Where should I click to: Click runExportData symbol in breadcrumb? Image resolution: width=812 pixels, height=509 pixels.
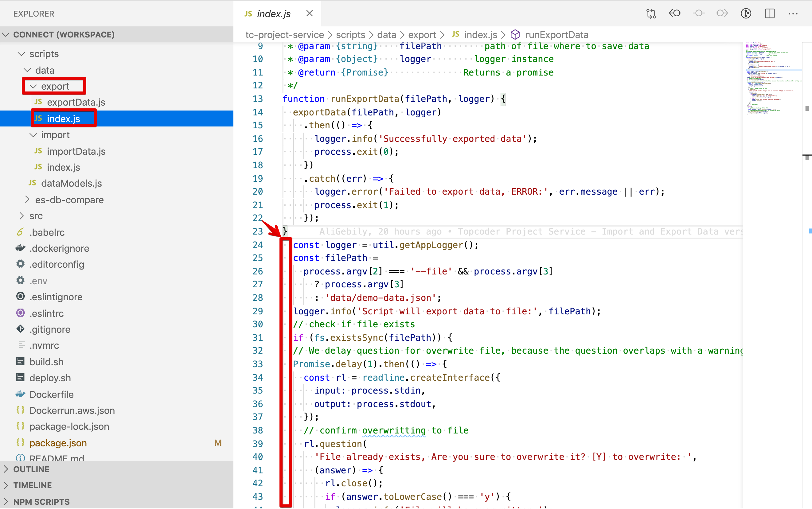click(556, 35)
